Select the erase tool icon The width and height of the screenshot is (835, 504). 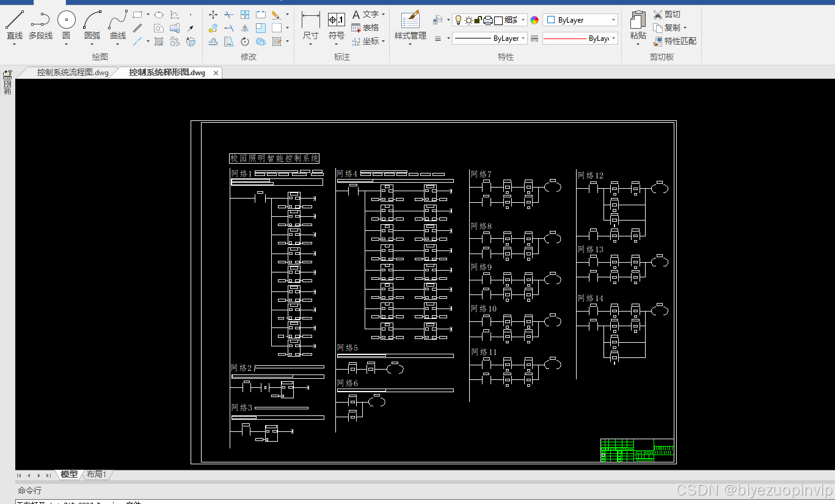(276, 14)
